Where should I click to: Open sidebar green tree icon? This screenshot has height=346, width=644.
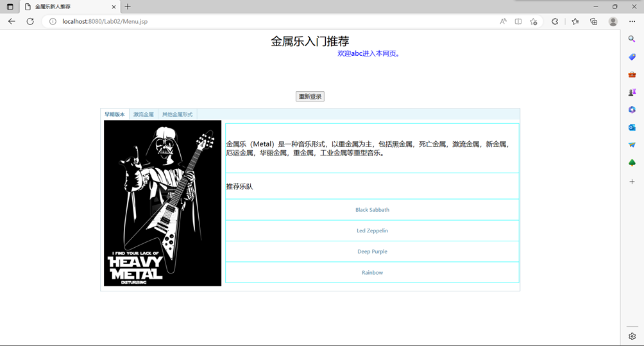click(632, 163)
